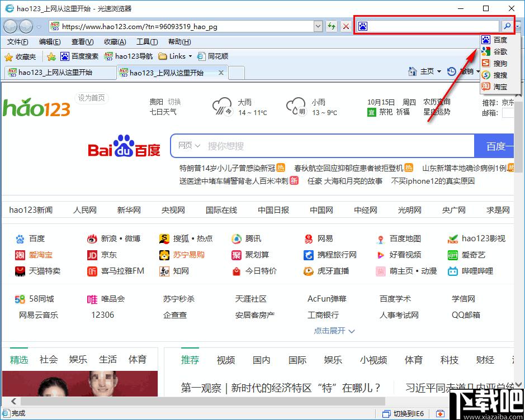Click the Baidu 搜你想搜 search field
This screenshot has height=420, width=525.
[338, 146]
